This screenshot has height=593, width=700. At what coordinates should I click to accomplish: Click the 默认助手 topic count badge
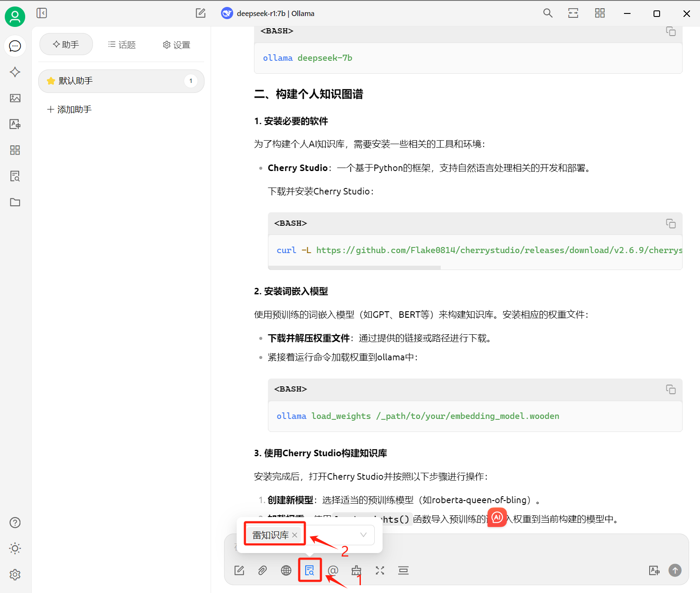click(x=191, y=81)
